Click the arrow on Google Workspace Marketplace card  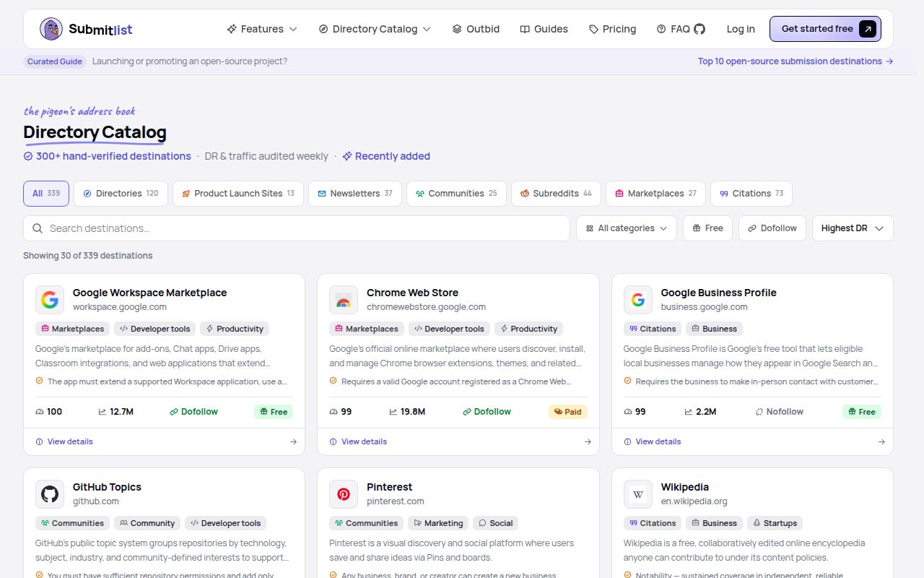(293, 441)
